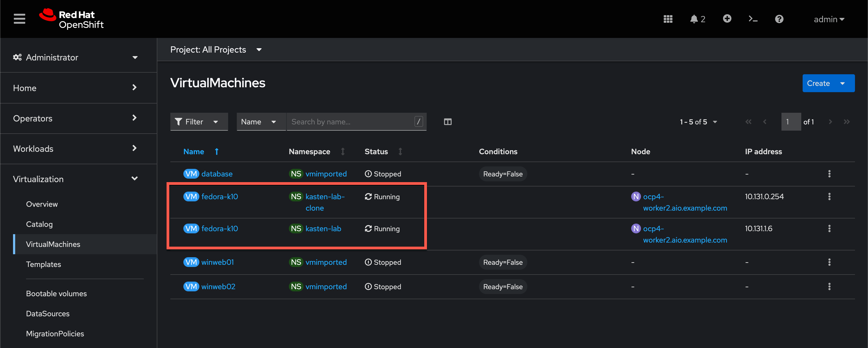Go to first page double-arrow
868x348 pixels.
point(748,122)
